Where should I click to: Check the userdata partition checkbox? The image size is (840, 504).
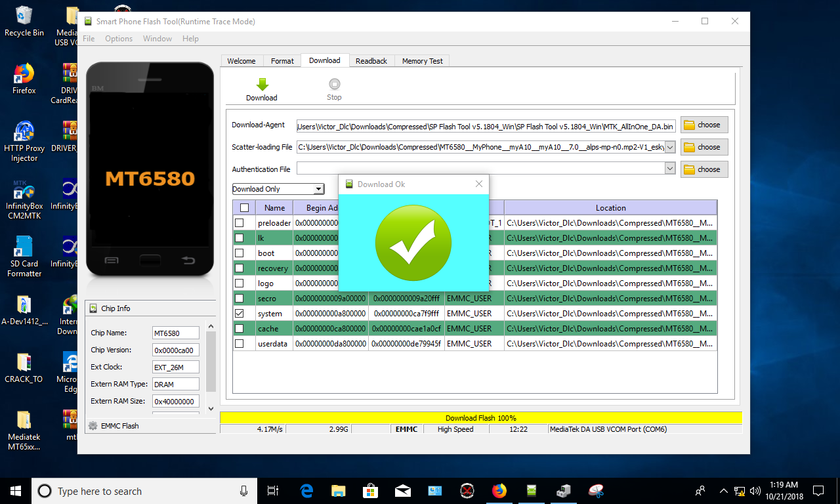(x=240, y=344)
